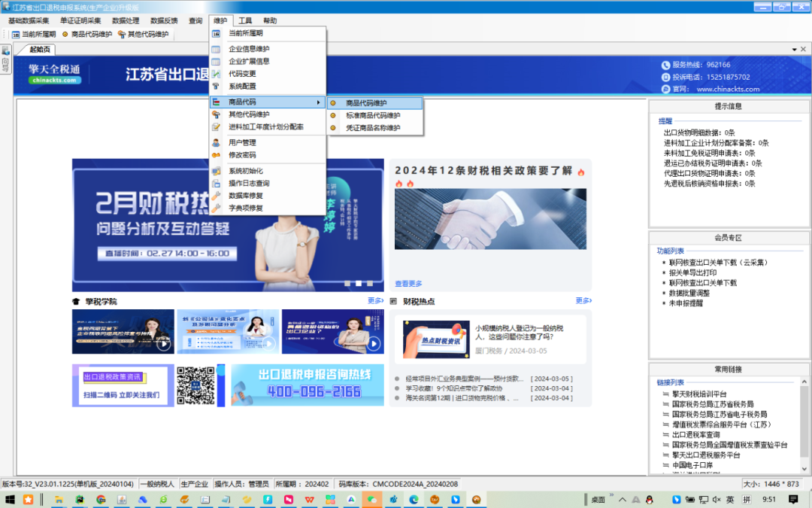This screenshot has height=508, width=812.
Task: Click the table icon for 企业信息维护
Action: [x=216, y=49]
